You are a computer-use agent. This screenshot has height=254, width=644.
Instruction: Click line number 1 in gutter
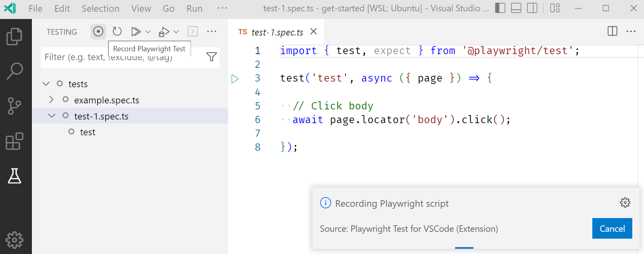[x=258, y=51]
